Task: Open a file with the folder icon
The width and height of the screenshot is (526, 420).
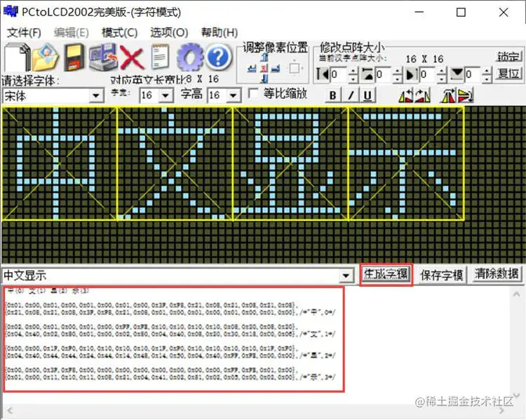Action: click(x=46, y=57)
